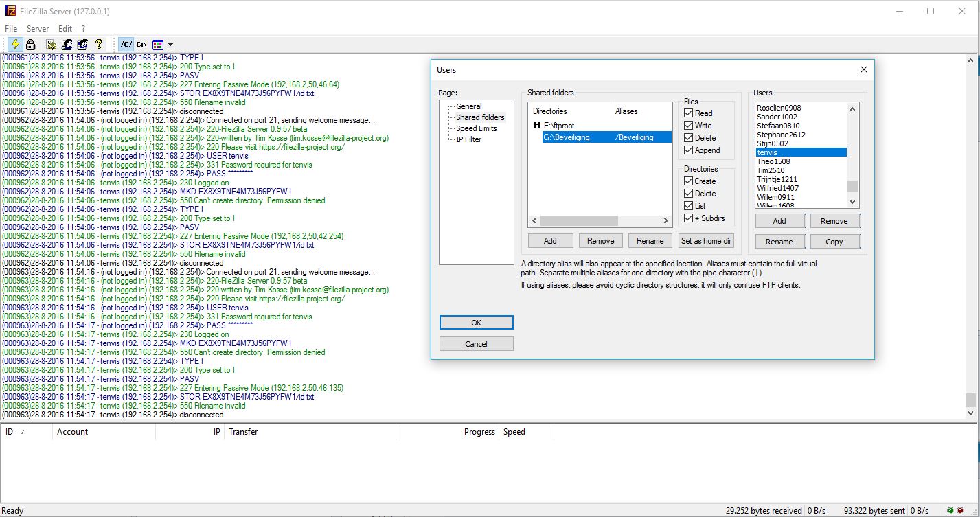The height and width of the screenshot is (517, 980).
Task: Click the Users list scrollbar down arrow
Action: [x=852, y=202]
